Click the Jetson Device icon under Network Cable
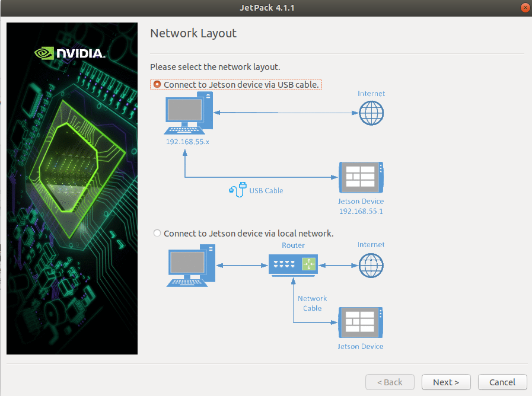Screen dimensions: 532x396 point(361,322)
